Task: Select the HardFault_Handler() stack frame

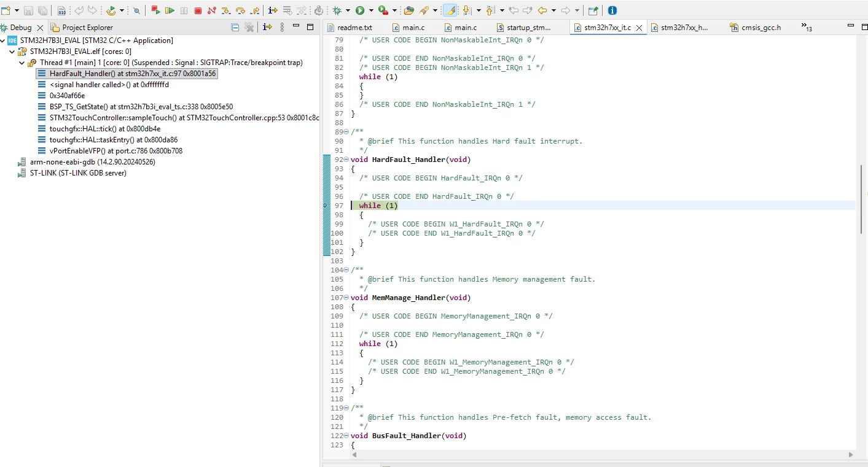Action: point(127,74)
